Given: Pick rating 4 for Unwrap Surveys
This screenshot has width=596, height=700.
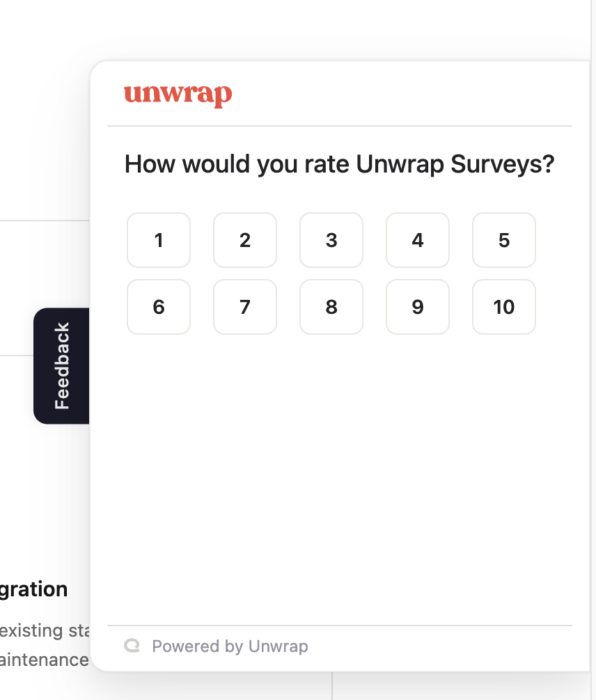Looking at the screenshot, I should coord(418,240).
